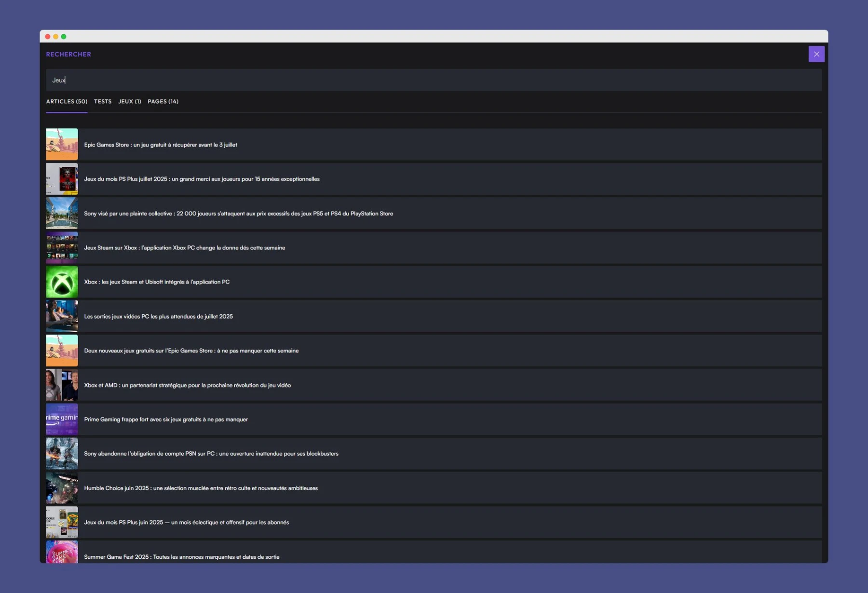Select the Articles (50) tab
Screen dimensions: 868x593
67,101
